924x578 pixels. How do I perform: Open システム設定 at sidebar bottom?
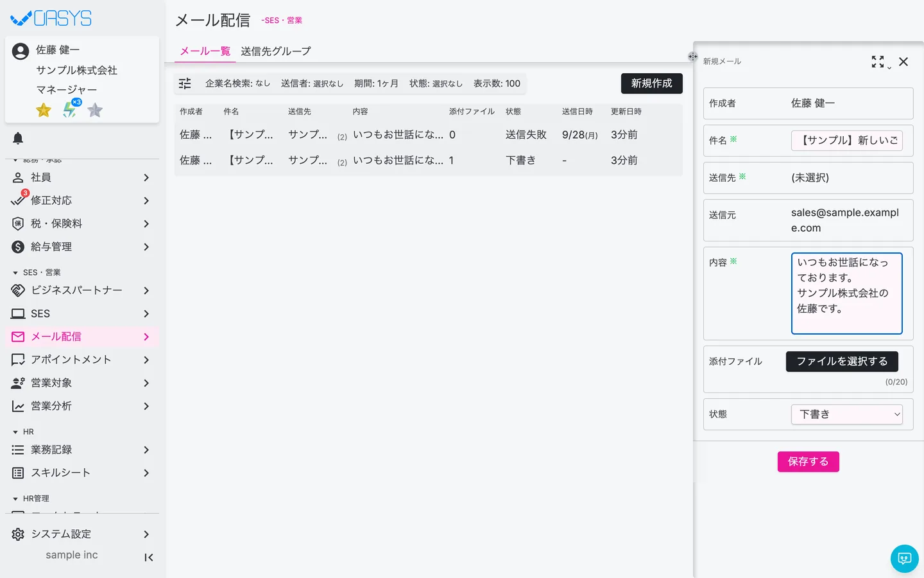tap(82, 534)
